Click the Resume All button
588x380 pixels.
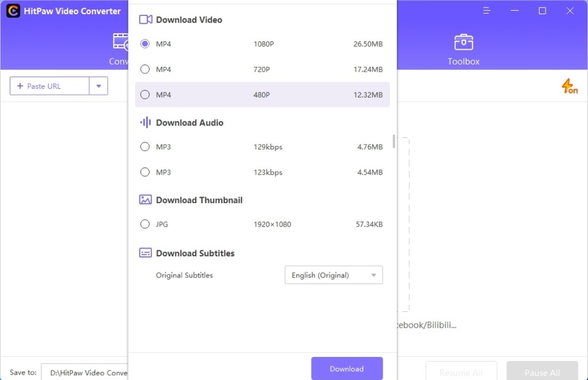pos(461,371)
